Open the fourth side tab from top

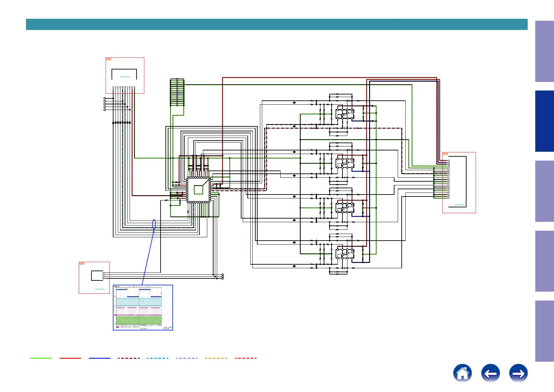(x=544, y=261)
